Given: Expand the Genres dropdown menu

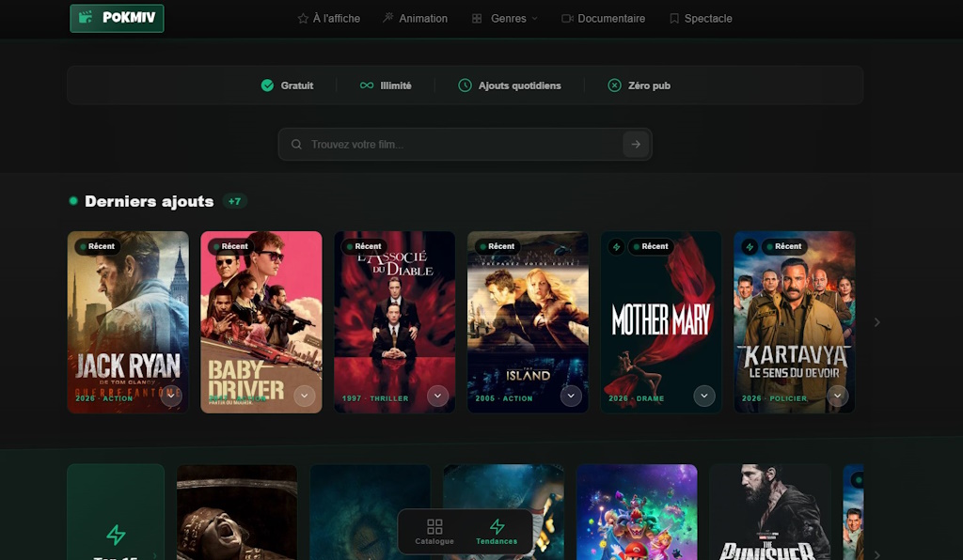Looking at the screenshot, I should coord(504,19).
